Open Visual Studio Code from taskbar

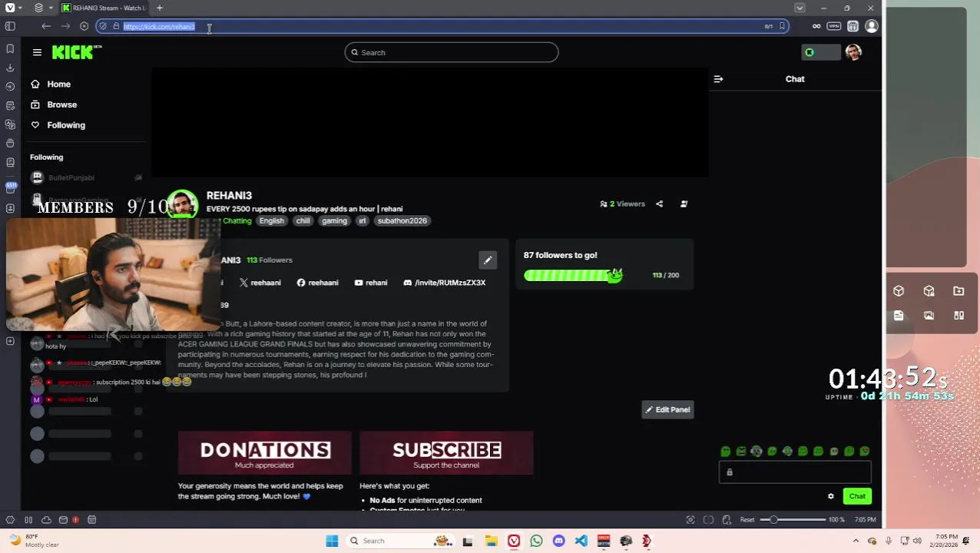pyautogui.click(x=581, y=541)
